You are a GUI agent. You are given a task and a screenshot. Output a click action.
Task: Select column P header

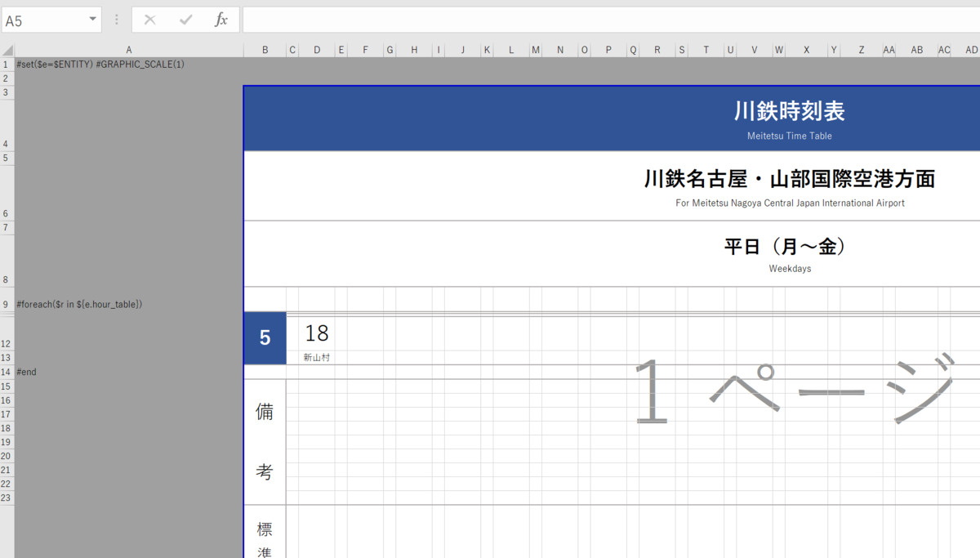coord(608,50)
